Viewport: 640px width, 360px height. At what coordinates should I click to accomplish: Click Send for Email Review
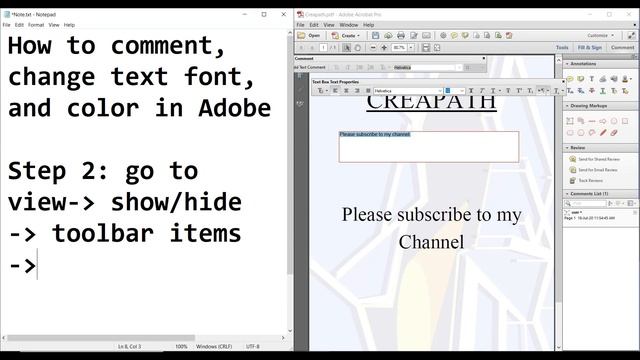click(x=593, y=170)
